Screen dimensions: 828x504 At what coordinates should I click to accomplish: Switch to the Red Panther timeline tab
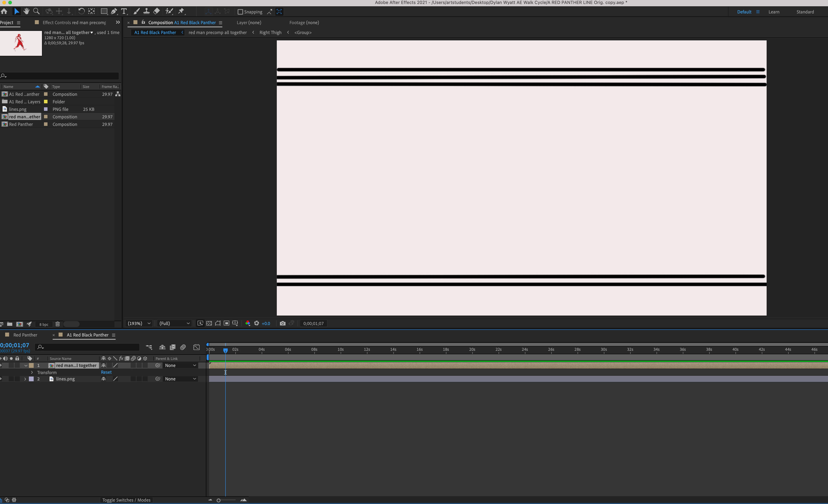pyautogui.click(x=25, y=335)
